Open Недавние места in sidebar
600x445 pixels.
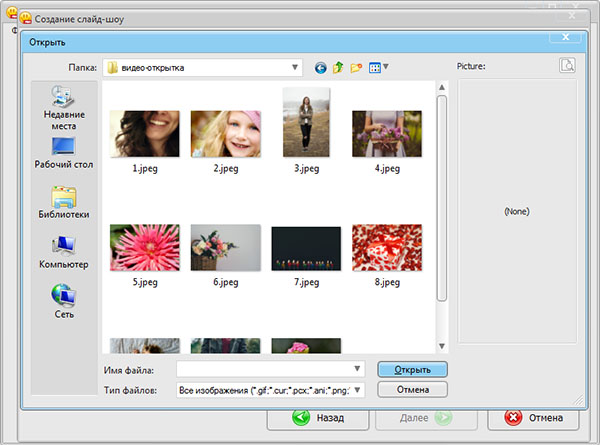[63, 108]
